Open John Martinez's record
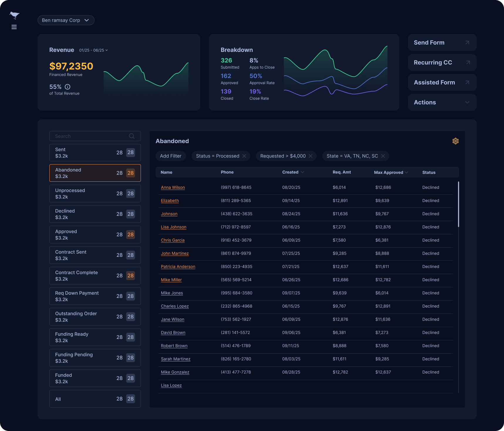 175,253
